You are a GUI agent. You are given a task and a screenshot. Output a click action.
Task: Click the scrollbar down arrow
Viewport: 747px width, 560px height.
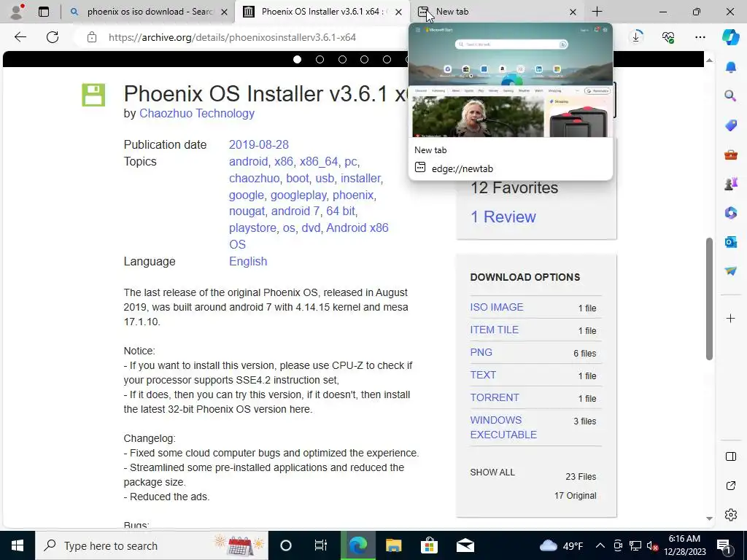(x=709, y=518)
